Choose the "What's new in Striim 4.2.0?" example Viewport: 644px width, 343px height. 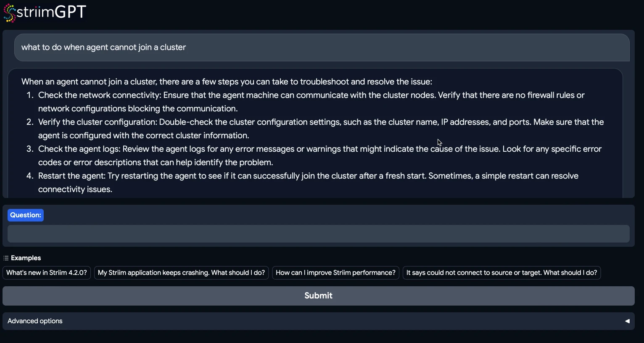47,273
